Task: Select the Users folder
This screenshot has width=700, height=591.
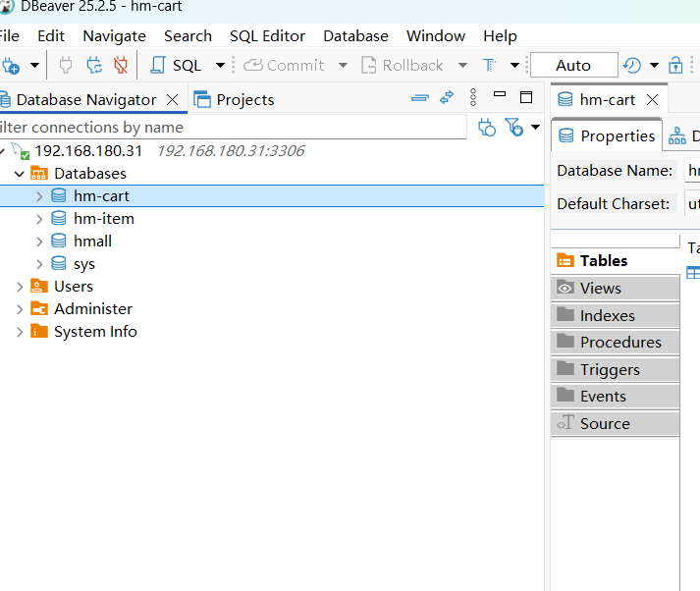Action: pyautogui.click(x=74, y=287)
